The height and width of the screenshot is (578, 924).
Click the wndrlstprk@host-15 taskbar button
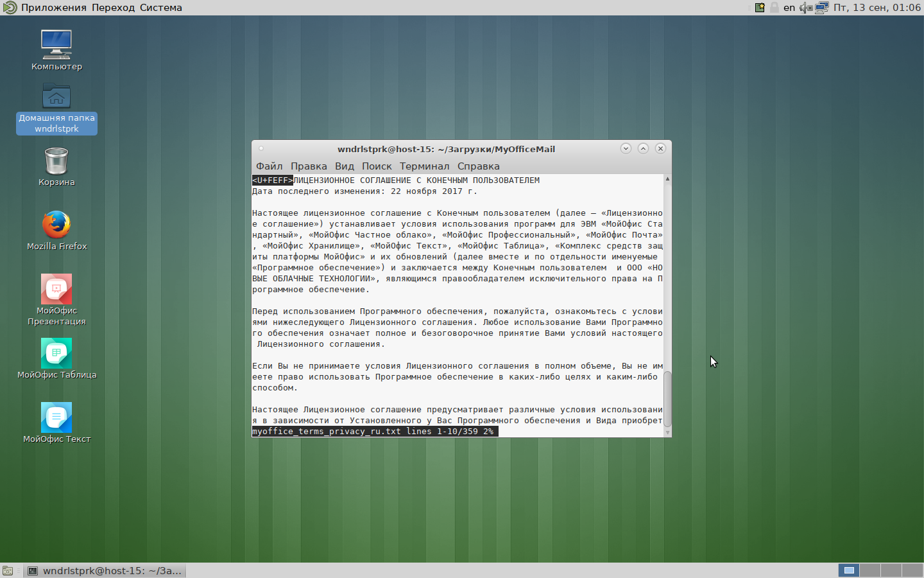click(x=105, y=570)
